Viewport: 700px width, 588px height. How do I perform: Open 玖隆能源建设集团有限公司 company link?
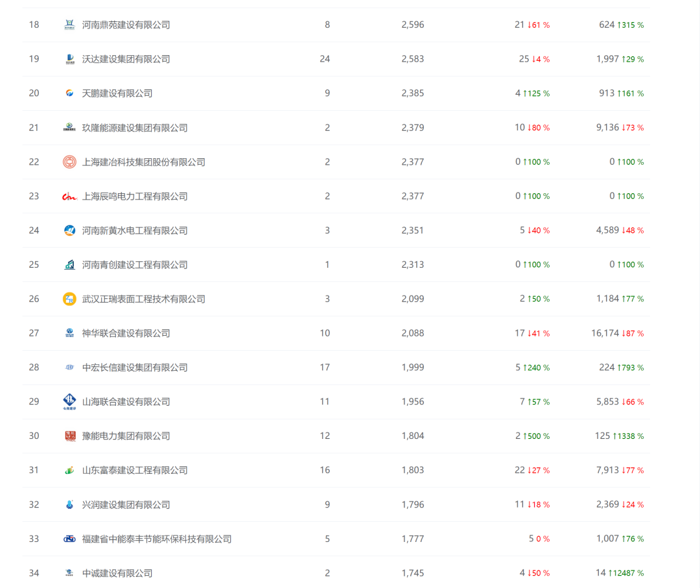pyautogui.click(x=135, y=128)
